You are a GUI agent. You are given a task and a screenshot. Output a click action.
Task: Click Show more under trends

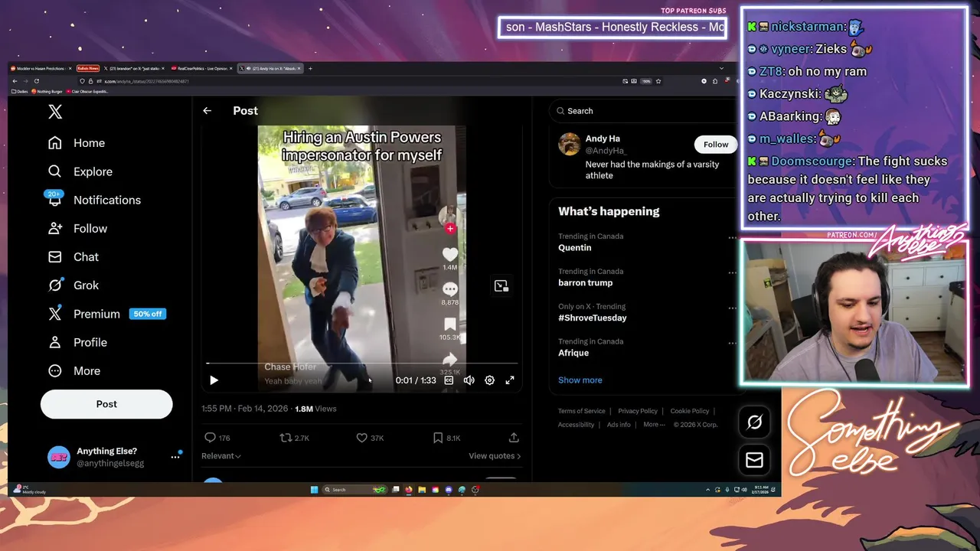click(580, 380)
